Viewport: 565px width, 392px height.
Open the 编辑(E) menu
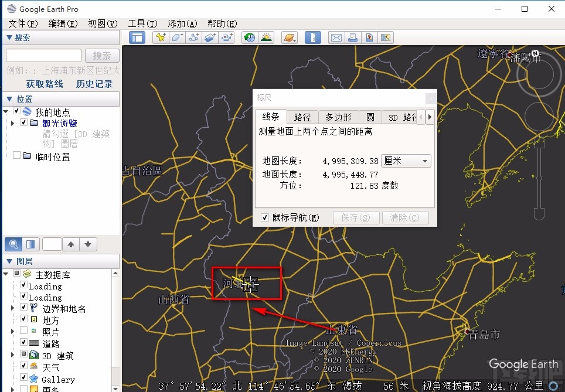coord(63,24)
